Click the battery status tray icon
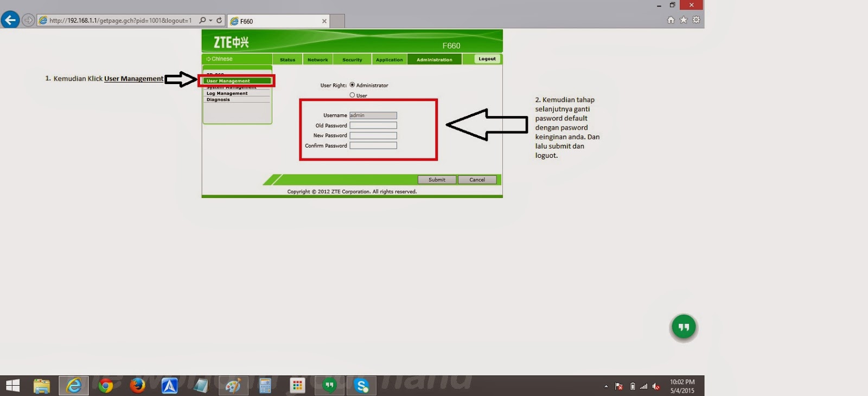Image resolution: width=868 pixels, height=396 pixels. [x=633, y=386]
